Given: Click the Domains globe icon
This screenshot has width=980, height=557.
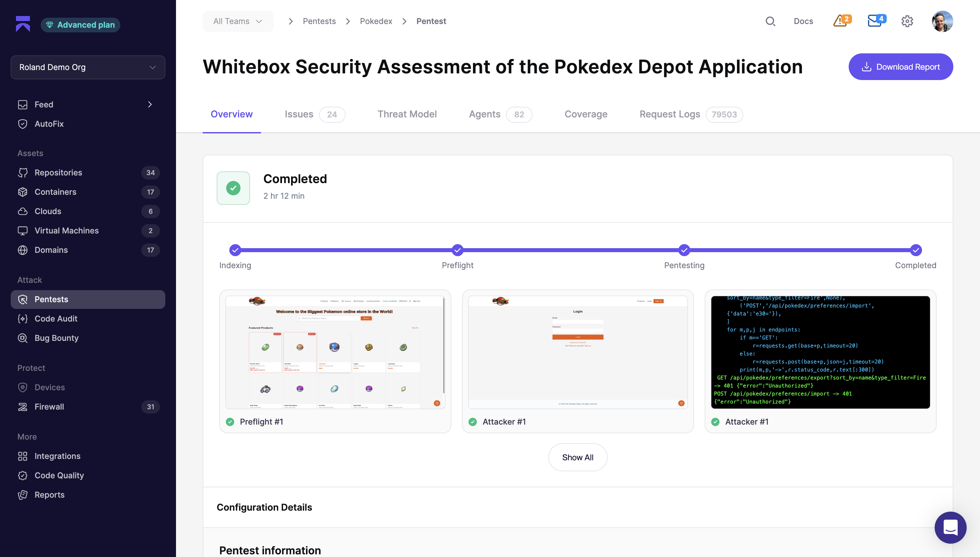Looking at the screenshot, I should pyautogui.click(x=23, y=250).
